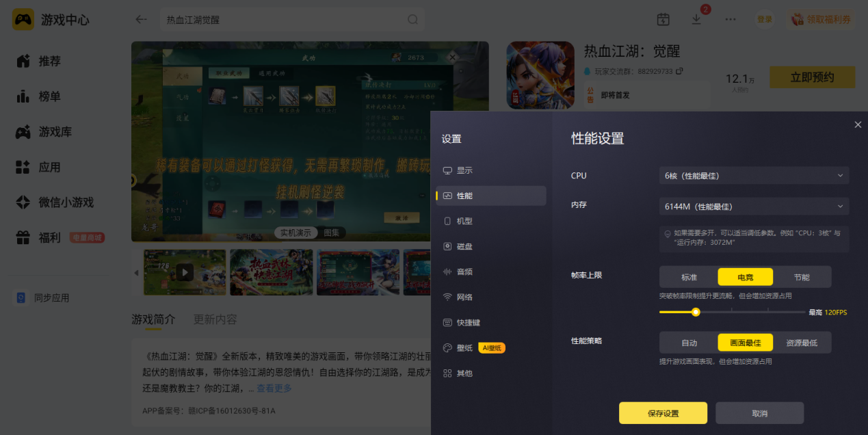
Task: Click 立即预约 reserve button
Action: click(x=812, y=77)
